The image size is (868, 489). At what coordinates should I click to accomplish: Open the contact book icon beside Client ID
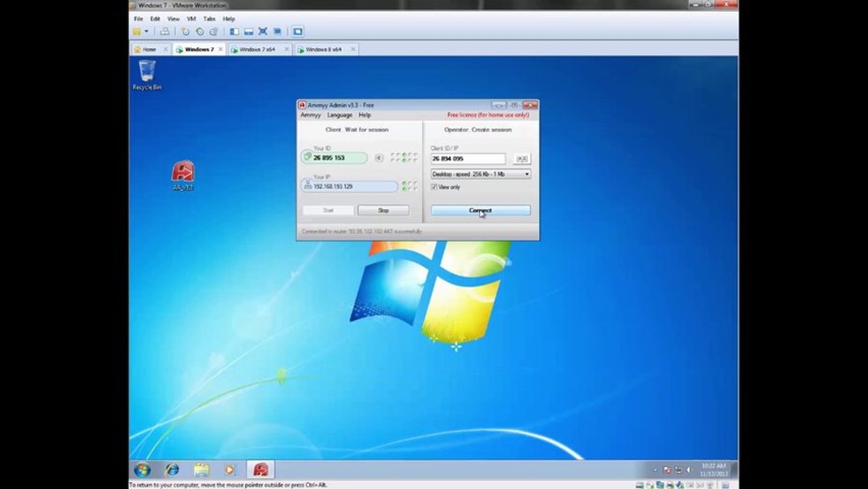[522, 159]
